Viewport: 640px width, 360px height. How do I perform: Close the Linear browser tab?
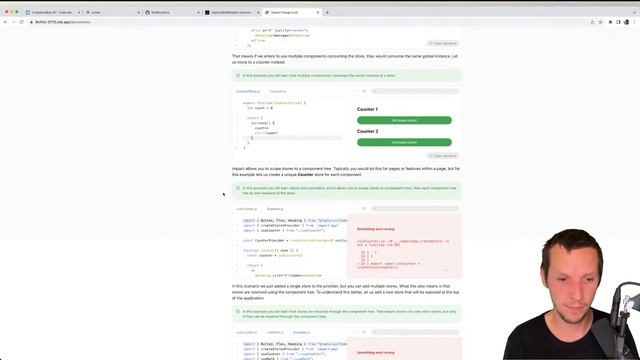click(138, 13)
